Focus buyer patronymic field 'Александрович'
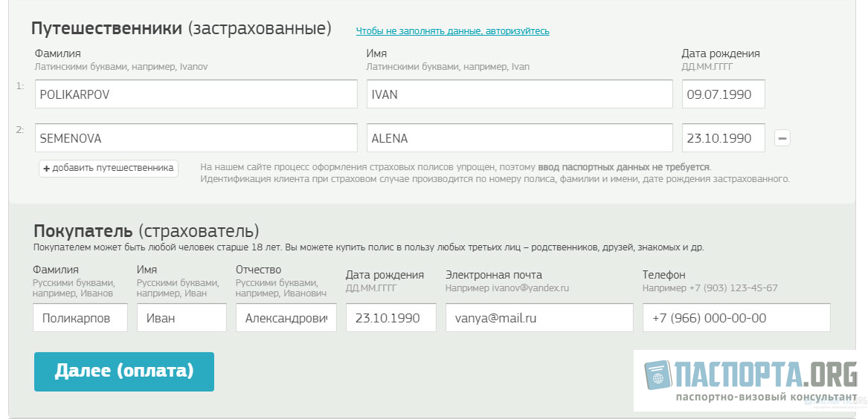 tap(286, 318)
